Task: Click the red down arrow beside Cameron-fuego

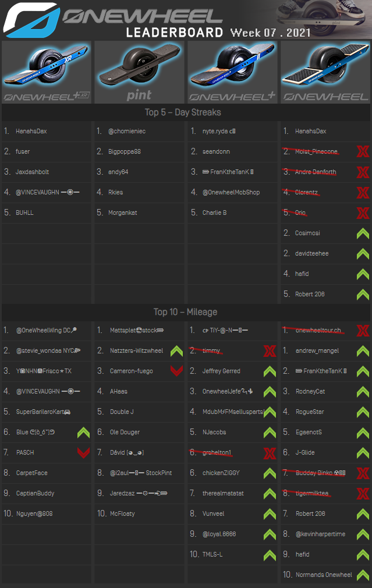Action: [176, 371]
